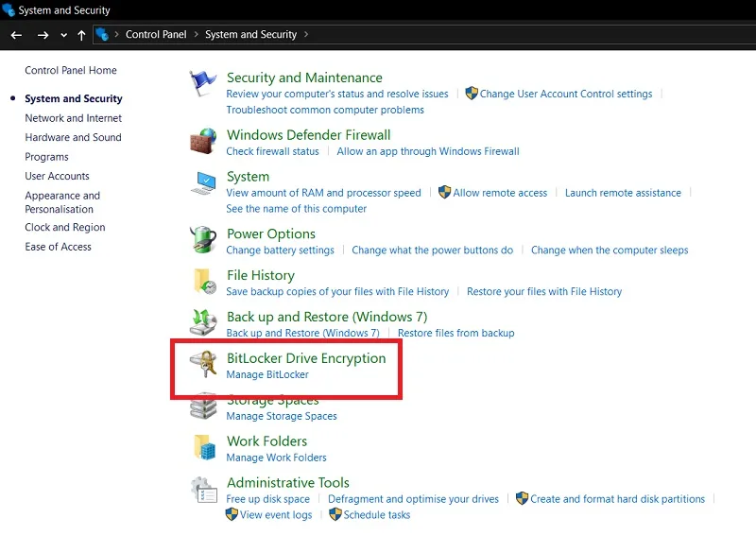The width and height of the screenshot is (756, 553).
Task: Click Defragment and optimise your drives
Action: (413, 499)
